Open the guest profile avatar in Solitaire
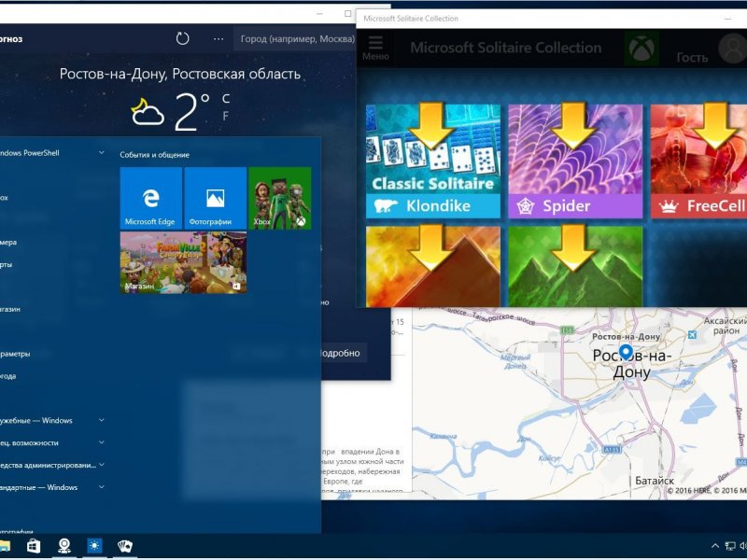 click(732, 49)
